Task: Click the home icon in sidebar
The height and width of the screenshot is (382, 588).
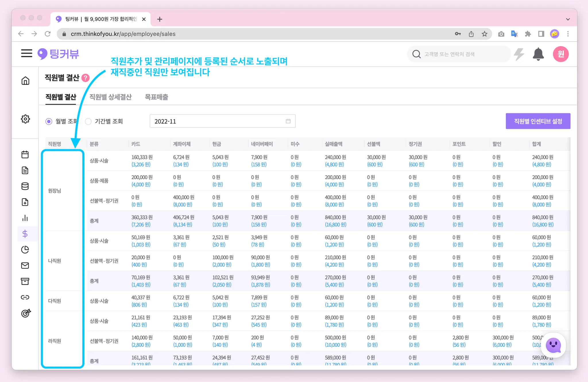Action: pyautogui.click(x=25, y=81)
